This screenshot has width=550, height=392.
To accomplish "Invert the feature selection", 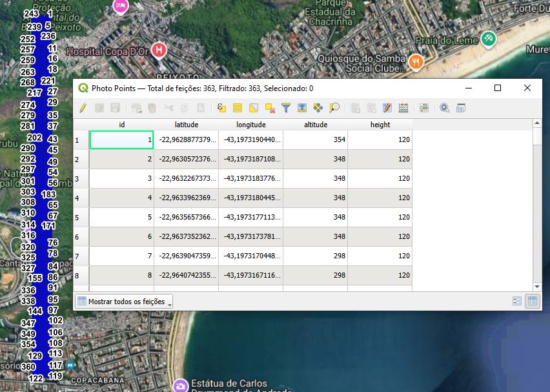I will pos(254,108).
